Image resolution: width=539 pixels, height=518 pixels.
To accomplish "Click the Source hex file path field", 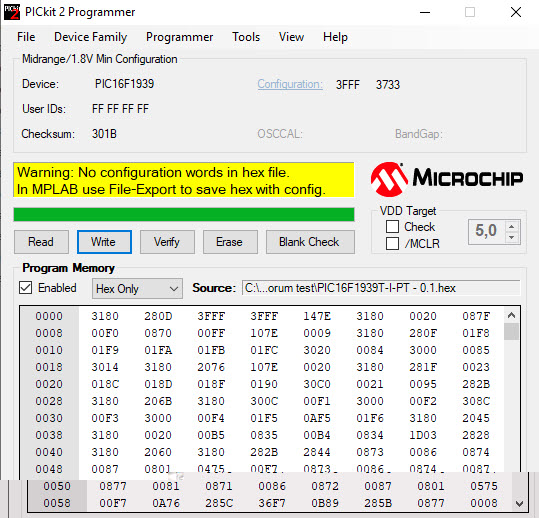I will [381, 288].
